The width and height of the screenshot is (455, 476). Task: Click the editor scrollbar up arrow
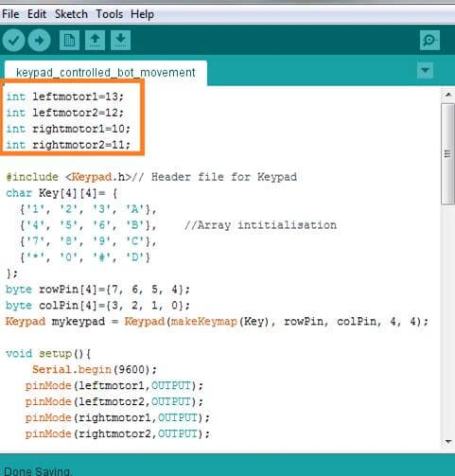point(448,95)
